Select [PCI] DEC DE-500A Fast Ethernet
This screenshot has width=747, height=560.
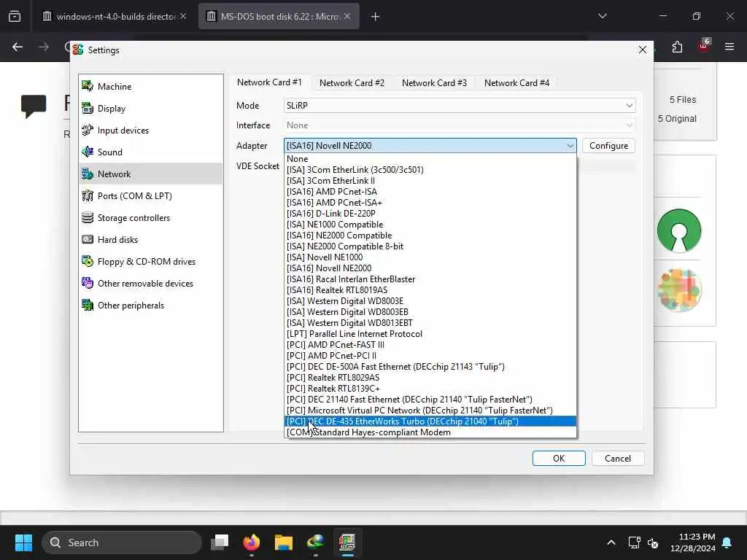pyautogui.click(x=430, y=367)
